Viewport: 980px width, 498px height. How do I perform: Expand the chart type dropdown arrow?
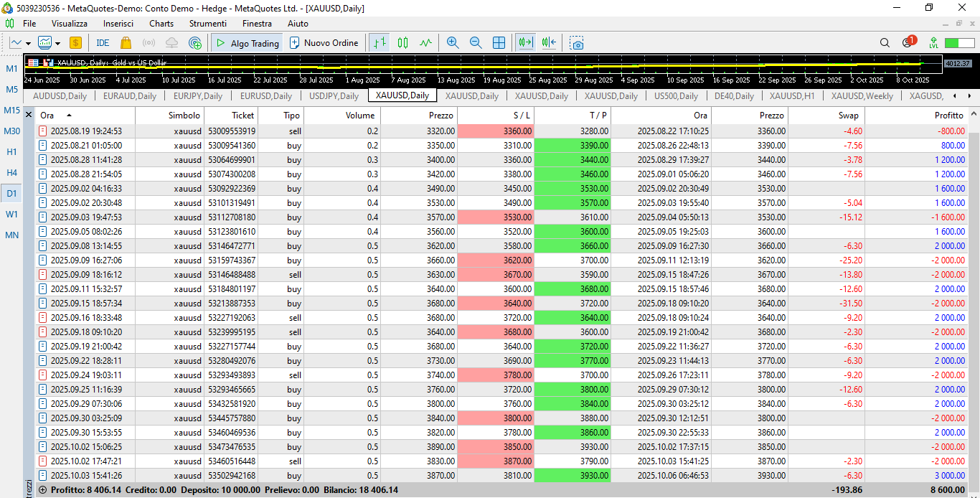[29, 44]
